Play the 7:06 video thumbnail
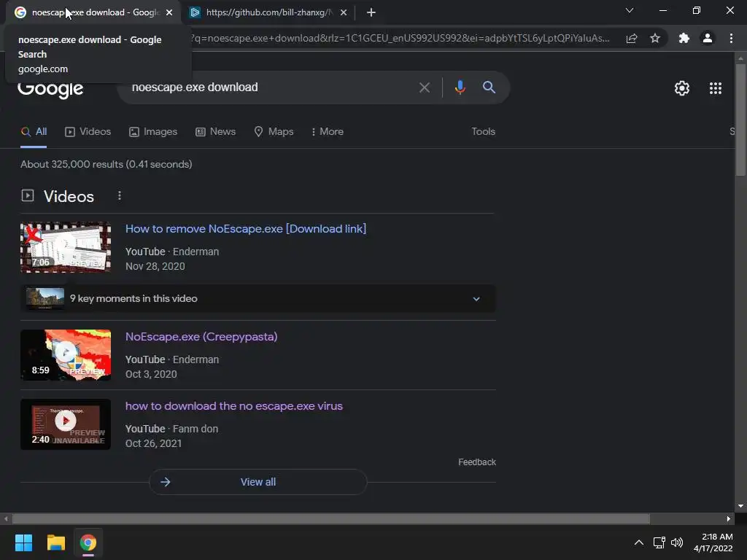 pos(66,248)
